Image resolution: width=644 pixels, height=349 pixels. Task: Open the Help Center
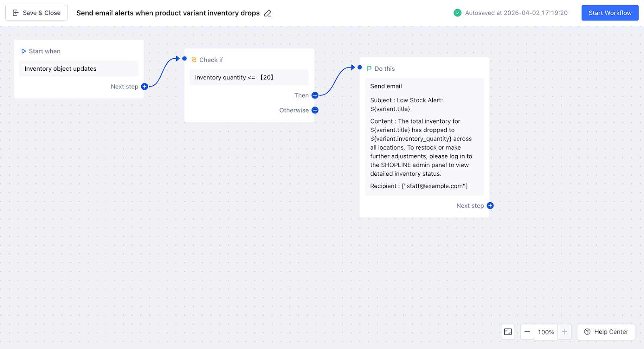pos(606,332)
